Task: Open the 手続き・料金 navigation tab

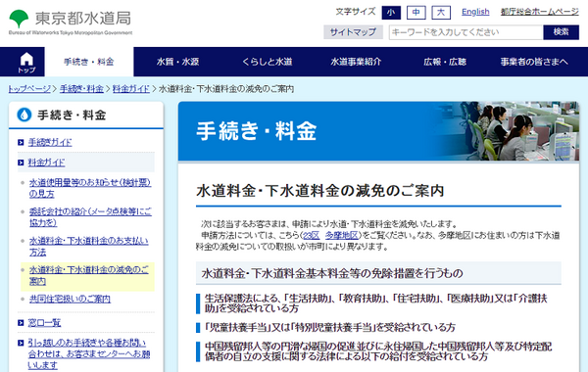Action: coord(89,62)
